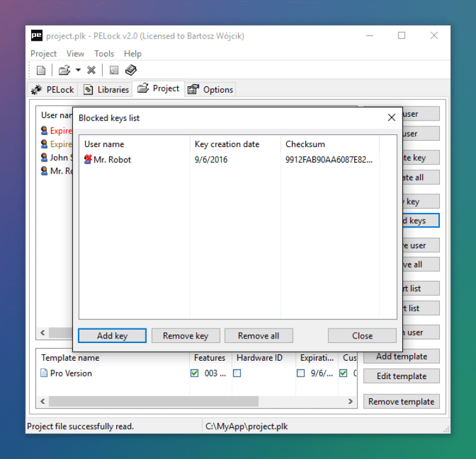Click the new project toolbar icon
476x459 pixels.
[x=41, y=70]
